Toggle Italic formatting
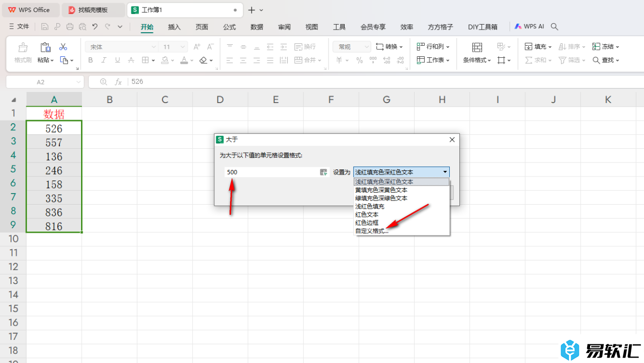 pyautogui.click(x=104, y=60)
